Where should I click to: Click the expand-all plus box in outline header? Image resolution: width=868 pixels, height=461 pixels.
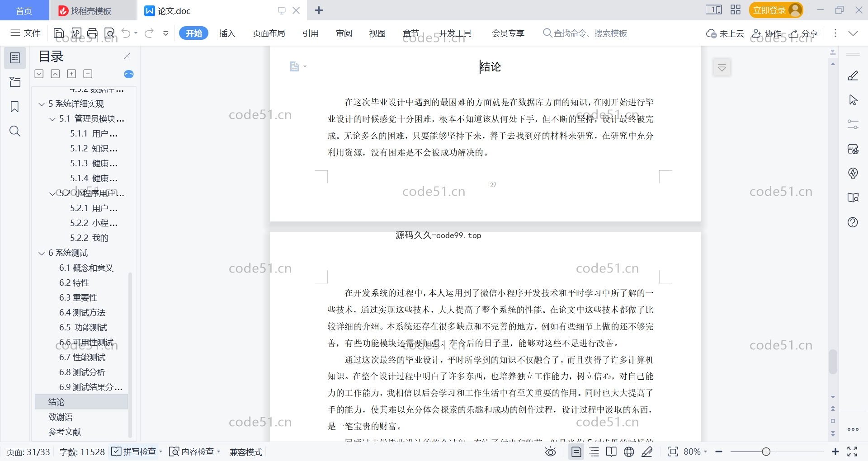point(71,74)
